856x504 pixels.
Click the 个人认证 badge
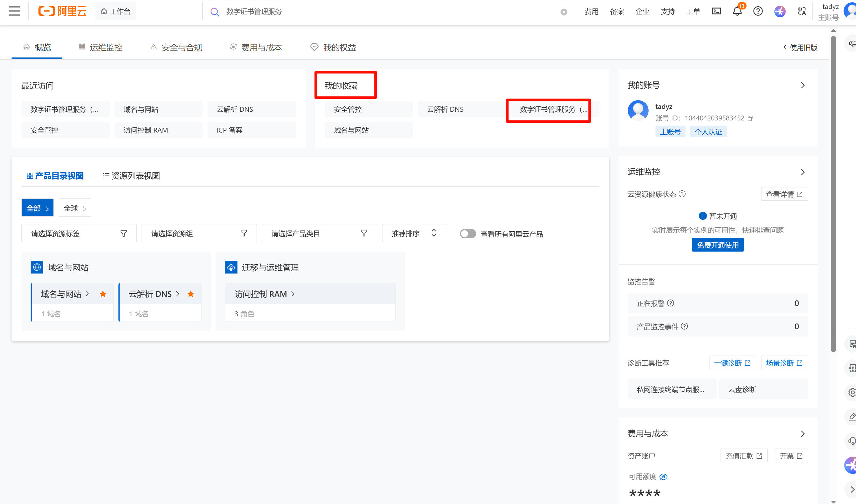click(708, 132)
